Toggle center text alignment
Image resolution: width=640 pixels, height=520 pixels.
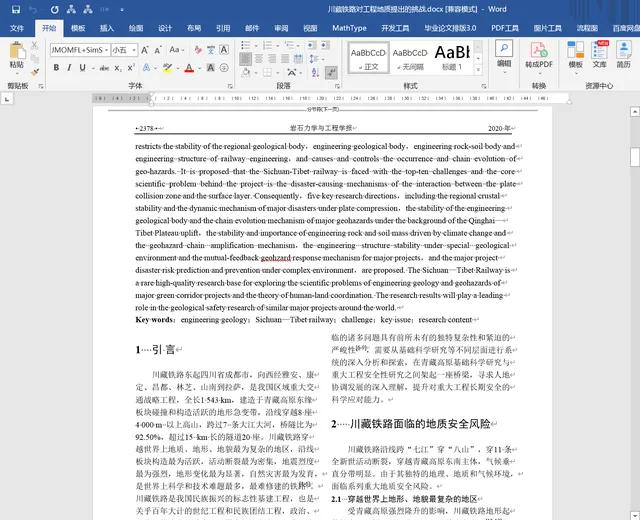(258, 59)
